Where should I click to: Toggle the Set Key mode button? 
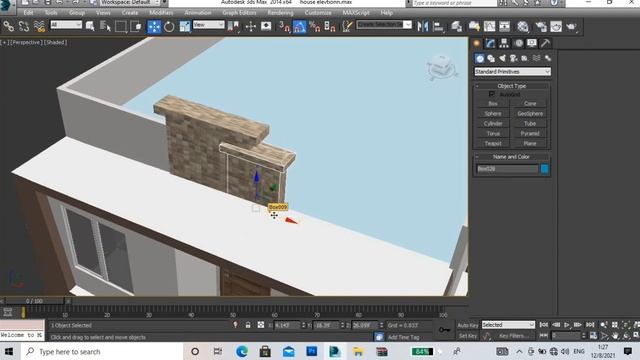[468, 336]
